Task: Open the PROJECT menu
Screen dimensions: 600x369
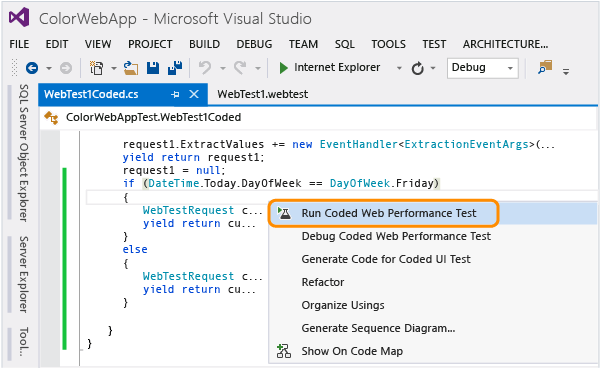Action: coord(150,44)
